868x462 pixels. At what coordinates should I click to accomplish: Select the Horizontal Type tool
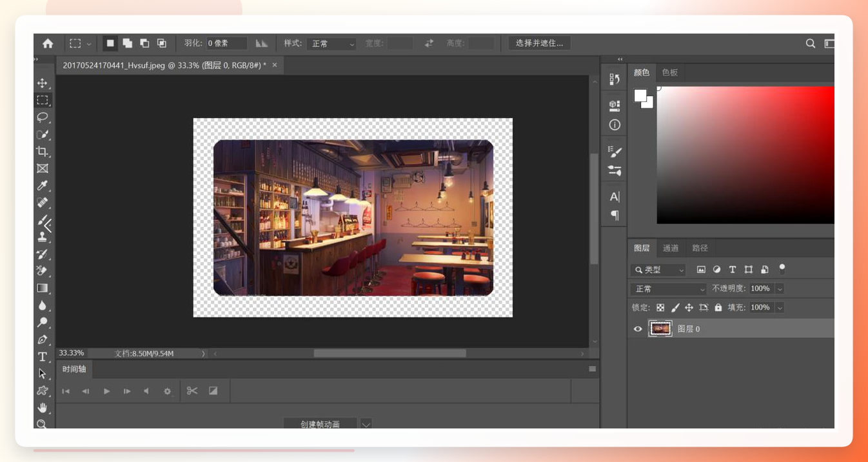(42, 357)
